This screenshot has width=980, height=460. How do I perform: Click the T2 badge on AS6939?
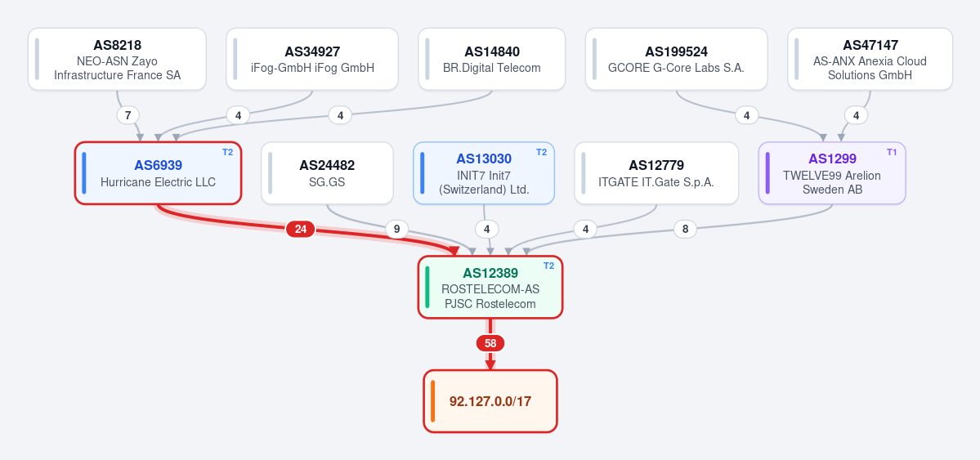(x=227, y=152)
